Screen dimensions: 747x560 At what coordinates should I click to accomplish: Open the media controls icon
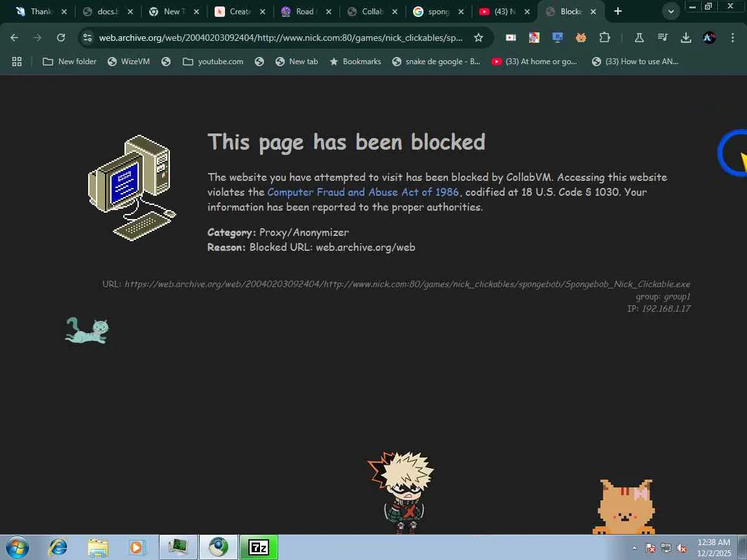663,38
